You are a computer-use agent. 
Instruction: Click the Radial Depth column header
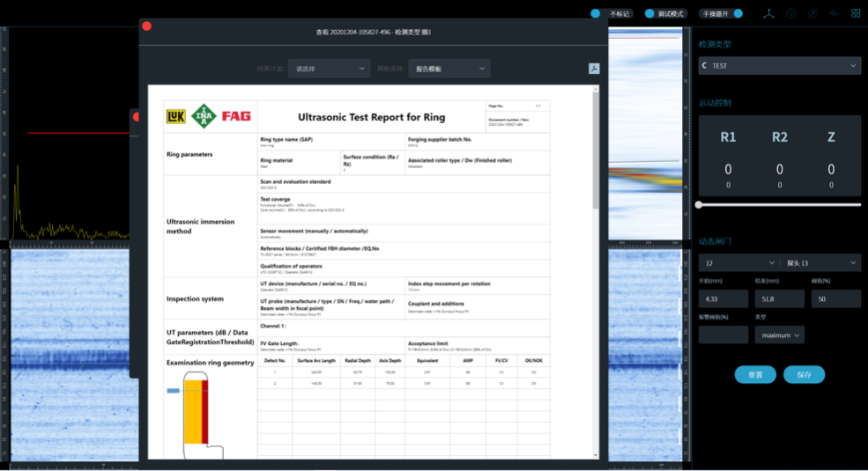click(358, 360)
